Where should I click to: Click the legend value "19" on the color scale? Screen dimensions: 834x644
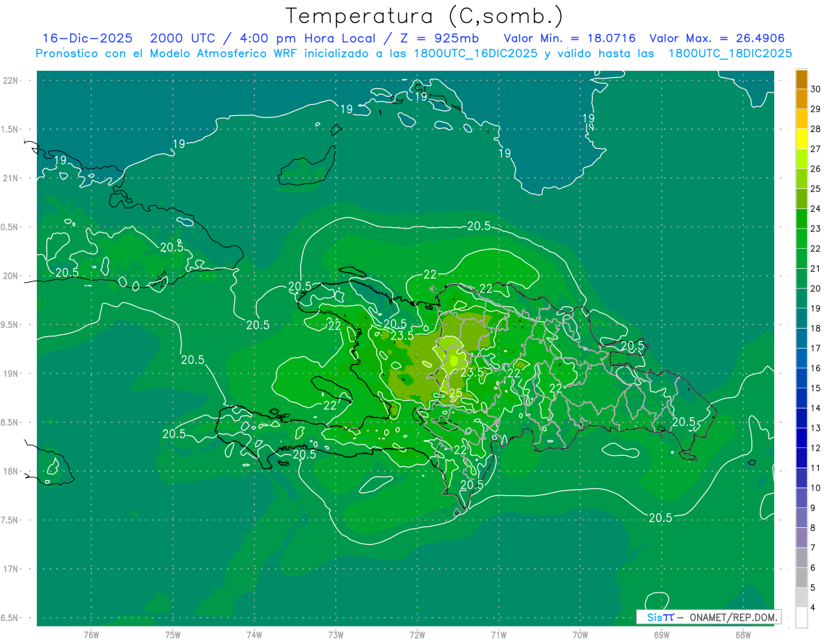pos(817,308)
